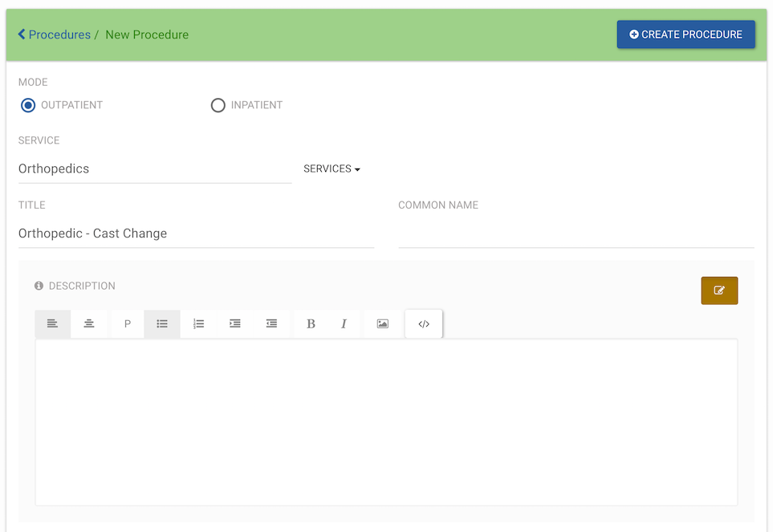
Task: Select the Inpatient mode option
Action: 218,105
